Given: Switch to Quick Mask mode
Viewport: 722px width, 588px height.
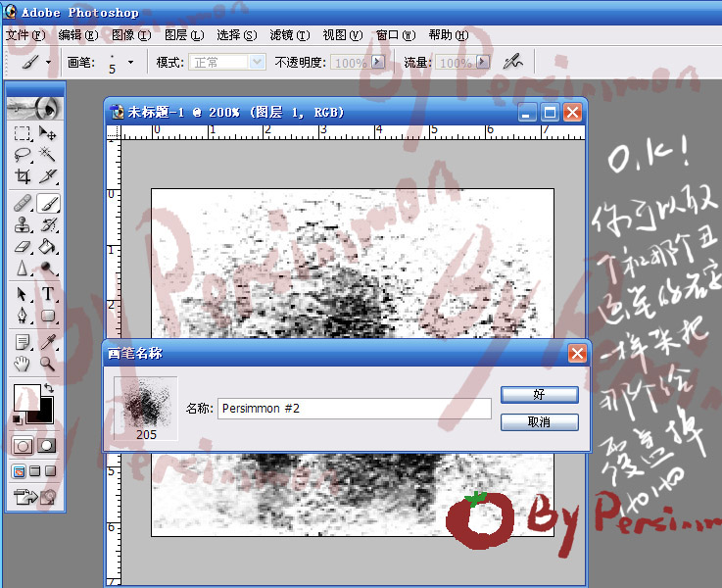Looking at the screenshot, I should (x=47, y=446).
